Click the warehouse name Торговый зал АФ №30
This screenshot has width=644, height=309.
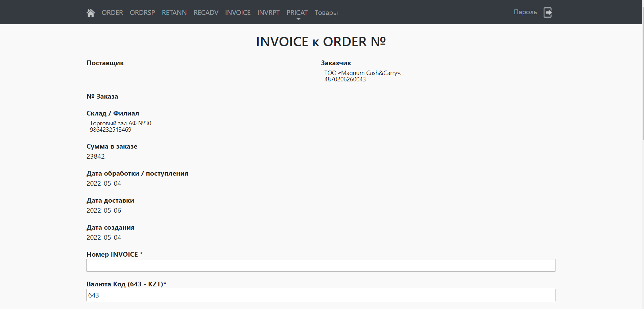pyautogui.click(x=120, y=123)
